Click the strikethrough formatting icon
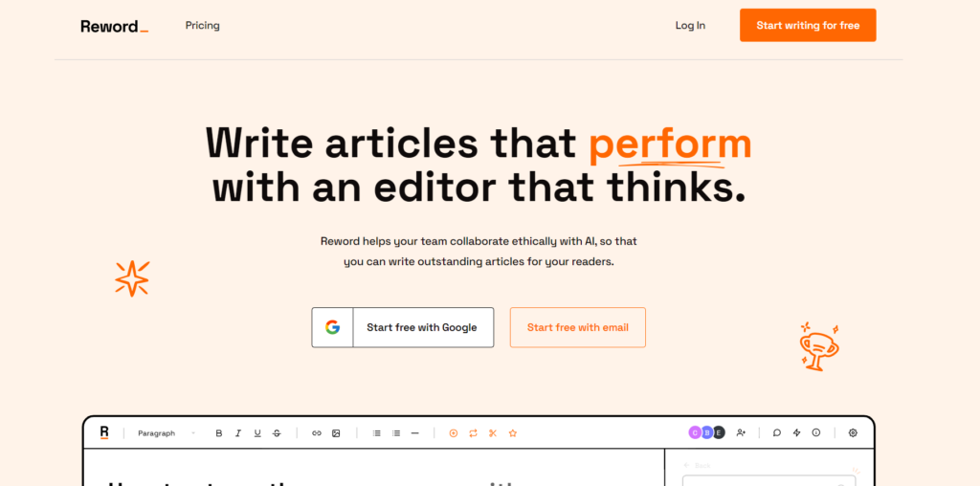 277,433
